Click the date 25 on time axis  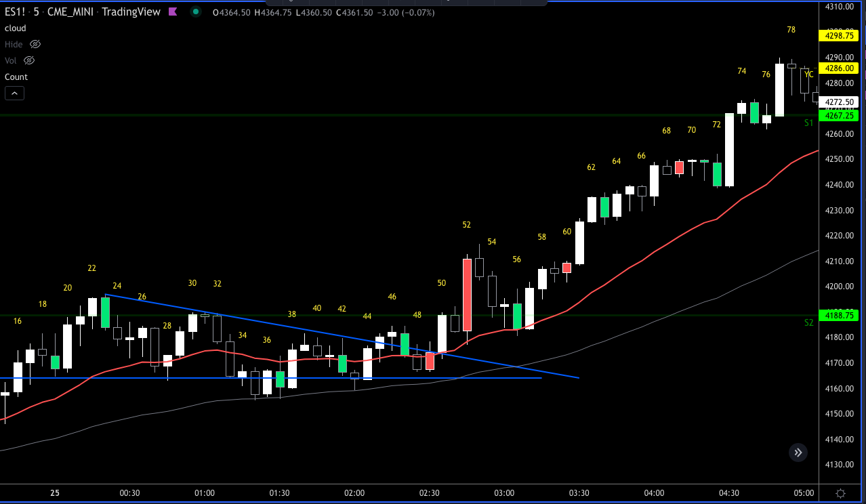[55, 493]
